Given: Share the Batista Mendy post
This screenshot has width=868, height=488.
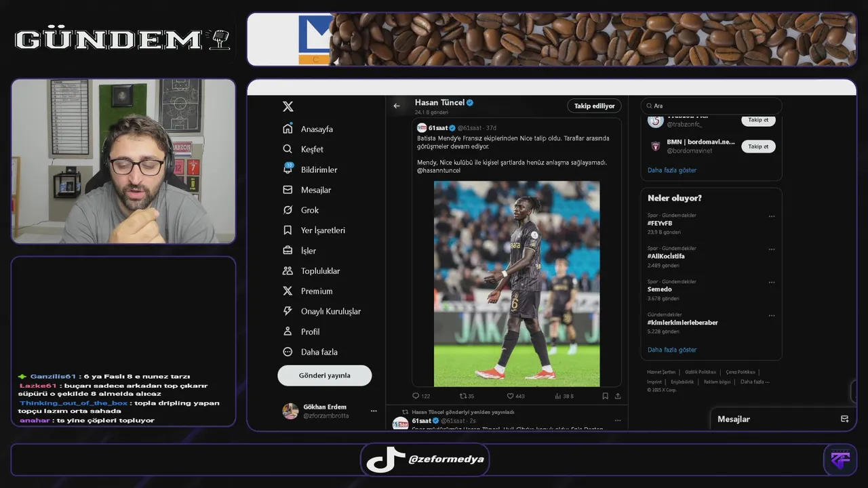Looking at the screenshot, I should coord(618,396).
